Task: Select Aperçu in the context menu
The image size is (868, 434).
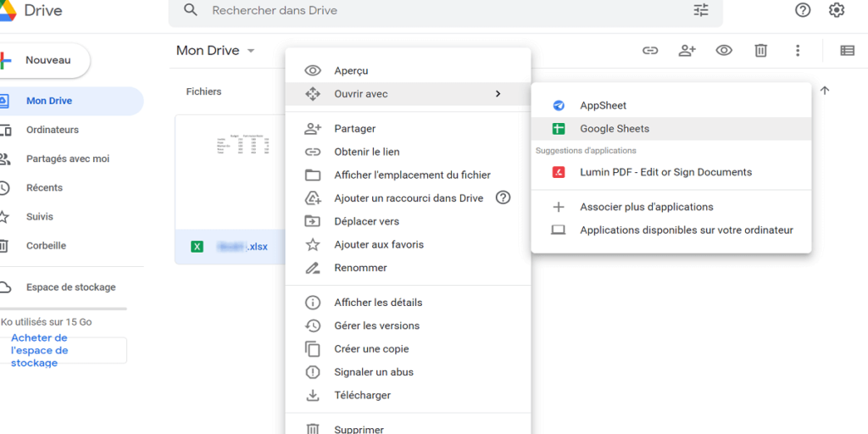Action: click(408, 71)
